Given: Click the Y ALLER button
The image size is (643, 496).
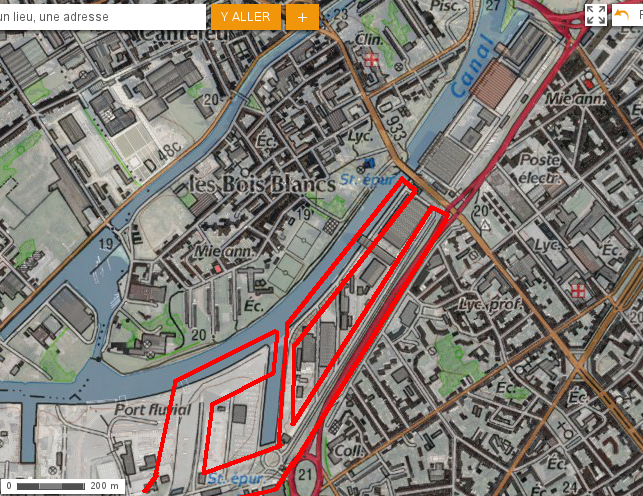Looking at the screenshot, I should point(246,17).
